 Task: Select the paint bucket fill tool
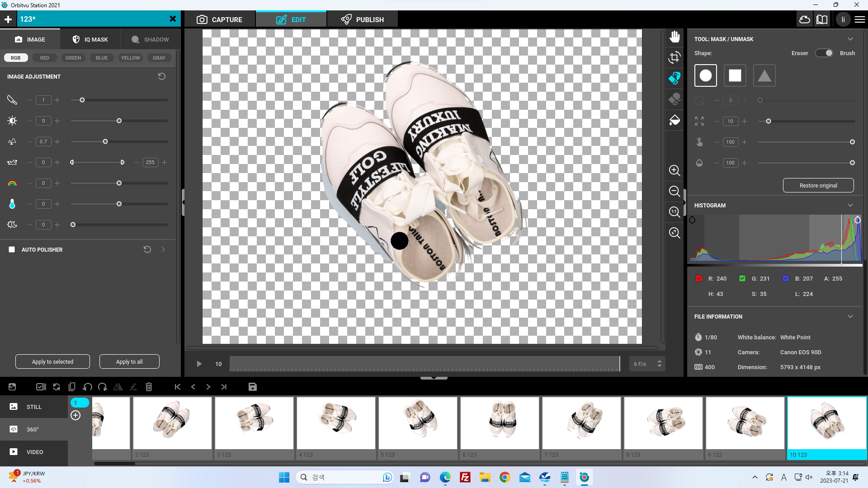(x=675, y=120)
